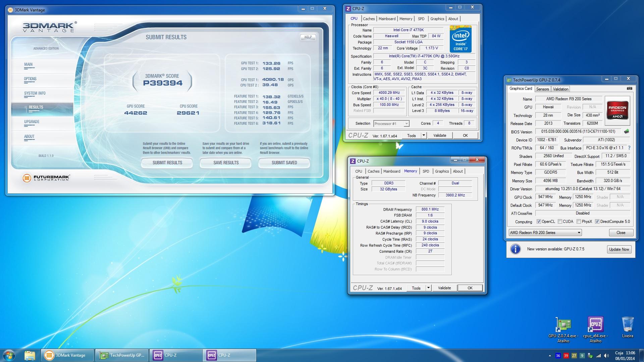Image resolution: width=644 pixels, height=362 pixels.
Task: Open the volume speaker tray icon
Action: click(606, 356)
